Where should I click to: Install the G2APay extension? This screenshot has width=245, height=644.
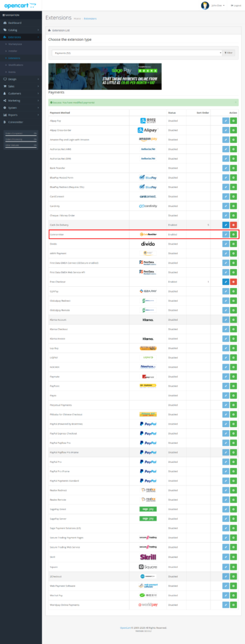pyautogui.click(x=234, y=291)
